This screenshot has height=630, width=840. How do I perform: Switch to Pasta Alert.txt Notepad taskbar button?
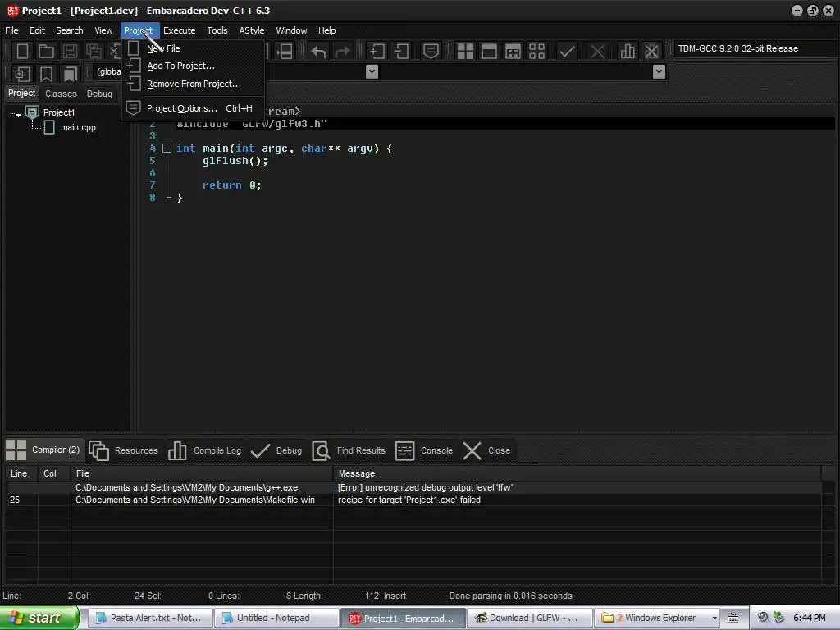tap(150, 618)
